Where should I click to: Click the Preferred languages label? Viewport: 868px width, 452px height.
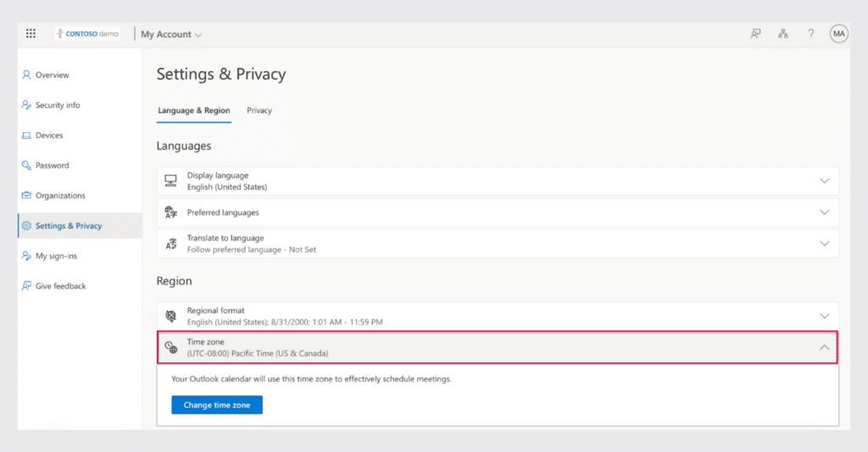coord(223,212)
